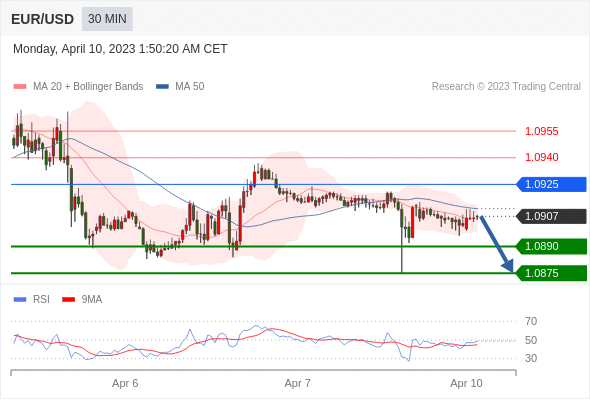Click the EUR/USD title
This screenshot has height=400, width=590.
coord(43,19)
